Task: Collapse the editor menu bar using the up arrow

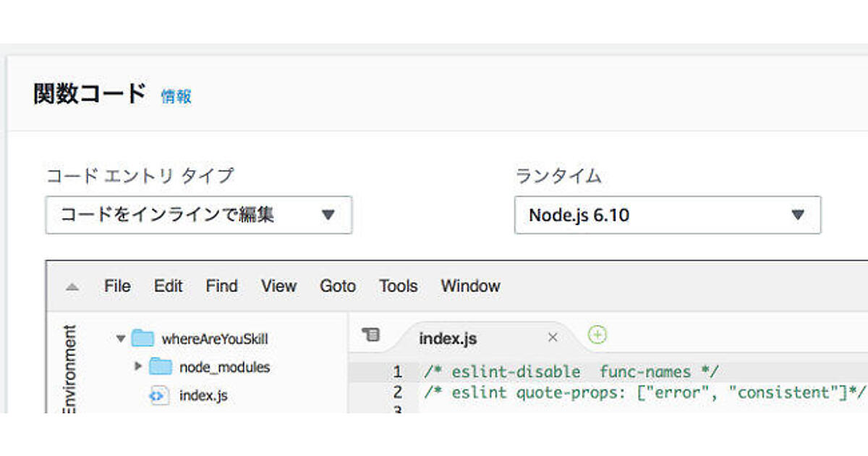Action: [72, 287]
